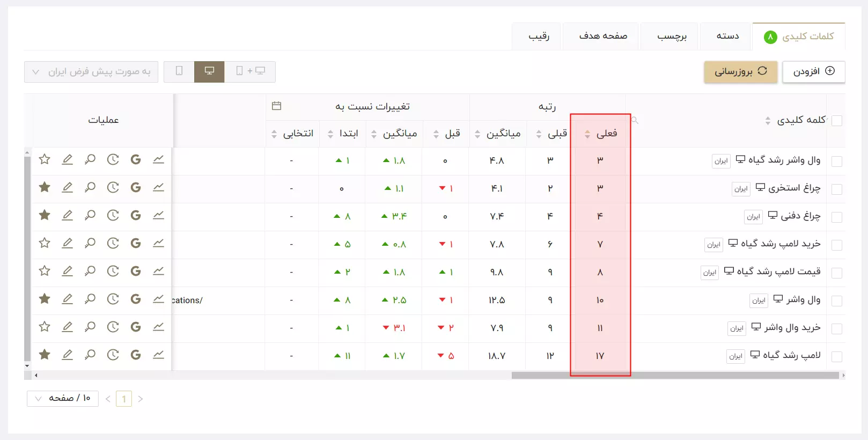Check the لامپ رشد گیاه row checkbox
The width and height of the screenshot is (868, 440).
(x=836, y=357)
